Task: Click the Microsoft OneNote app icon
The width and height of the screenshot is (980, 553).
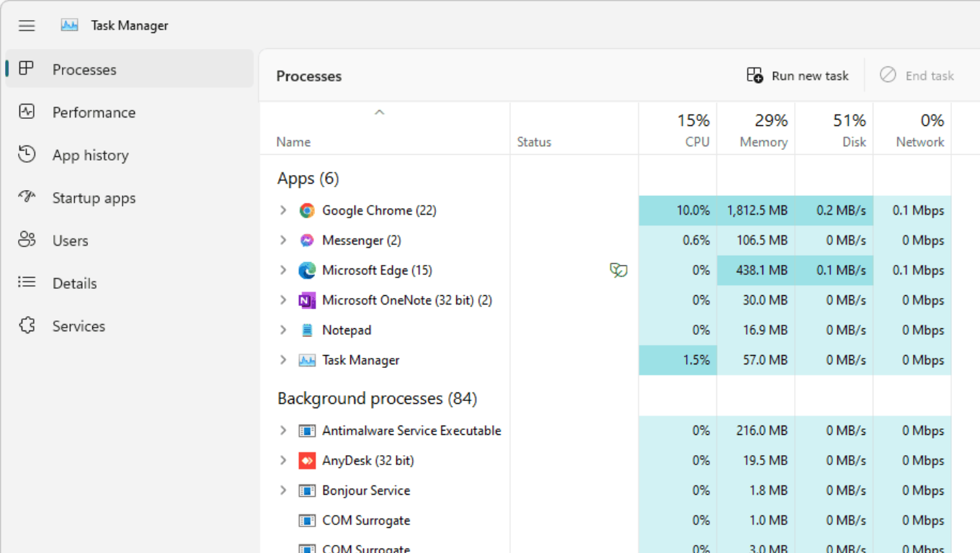Action: pos(307,300)
